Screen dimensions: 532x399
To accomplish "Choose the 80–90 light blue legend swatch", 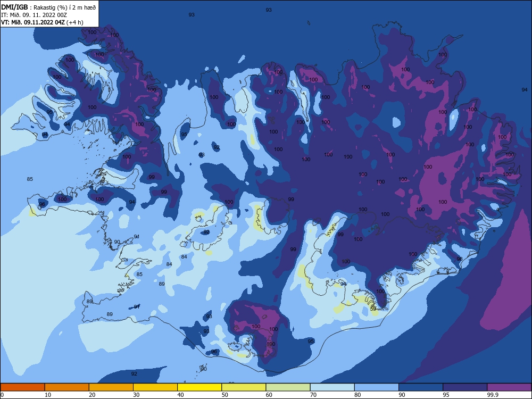I will [x=377, y=387].
